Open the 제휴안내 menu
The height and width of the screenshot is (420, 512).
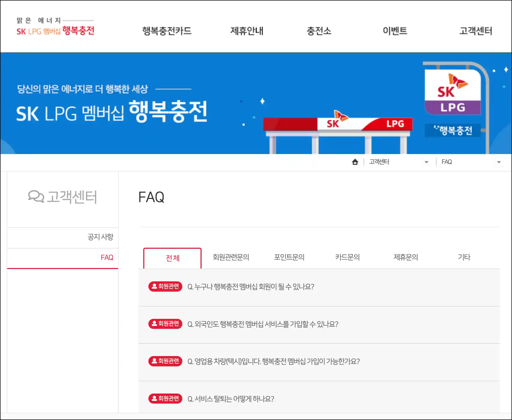coord(247,31)
